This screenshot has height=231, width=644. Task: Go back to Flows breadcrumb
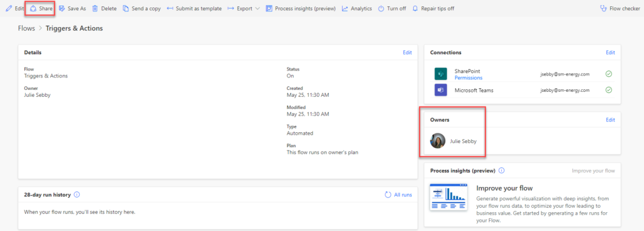point(26,28)
